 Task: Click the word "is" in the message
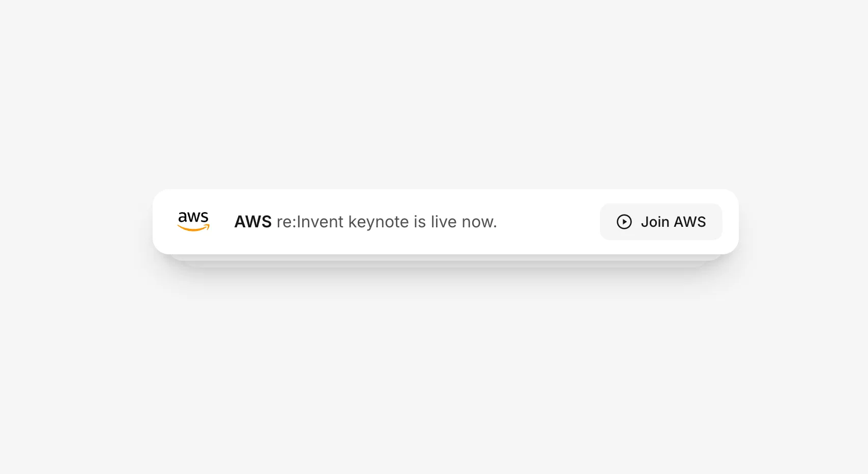(x=419, y=222)
